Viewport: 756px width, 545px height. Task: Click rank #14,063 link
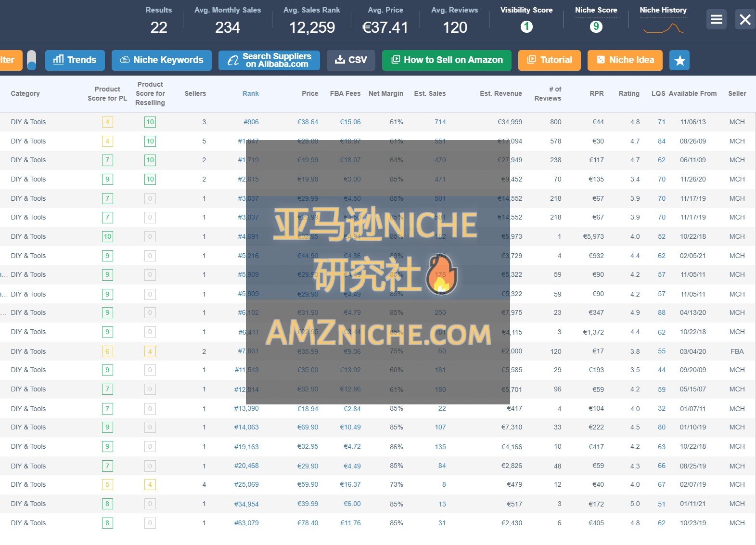pyautogui.click(x=246, y=427)
